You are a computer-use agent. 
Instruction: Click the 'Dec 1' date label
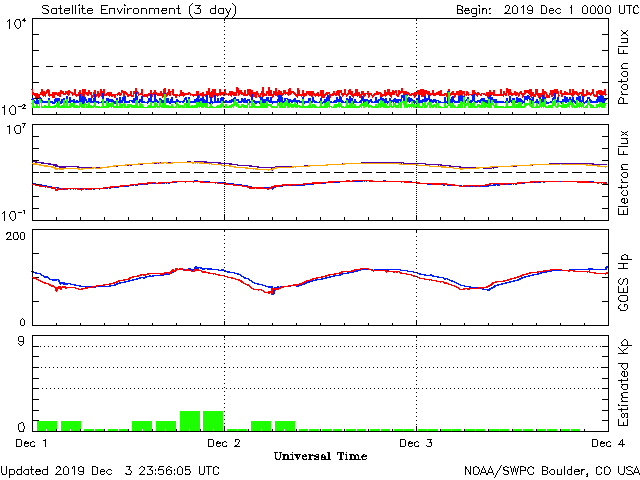coord(31,443)
